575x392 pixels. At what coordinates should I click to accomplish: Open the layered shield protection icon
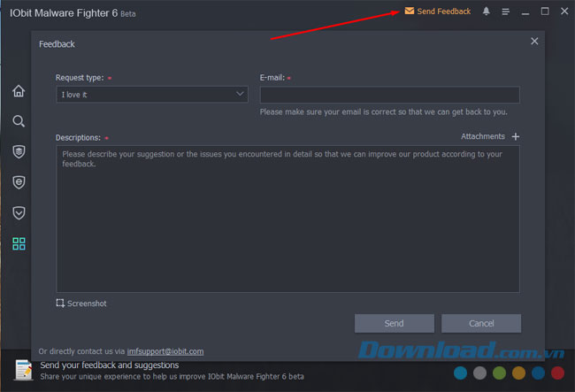pos(19,152)
